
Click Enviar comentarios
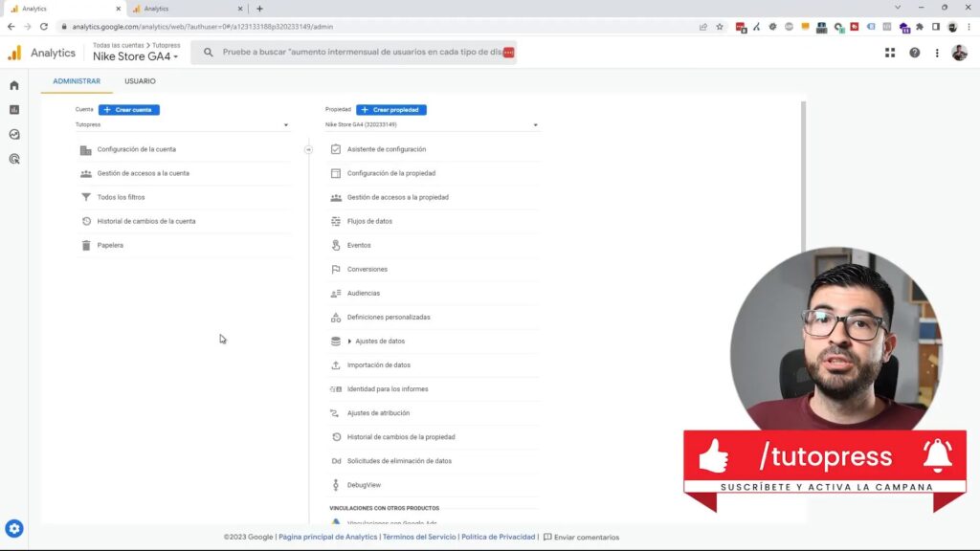coord(581,538)
